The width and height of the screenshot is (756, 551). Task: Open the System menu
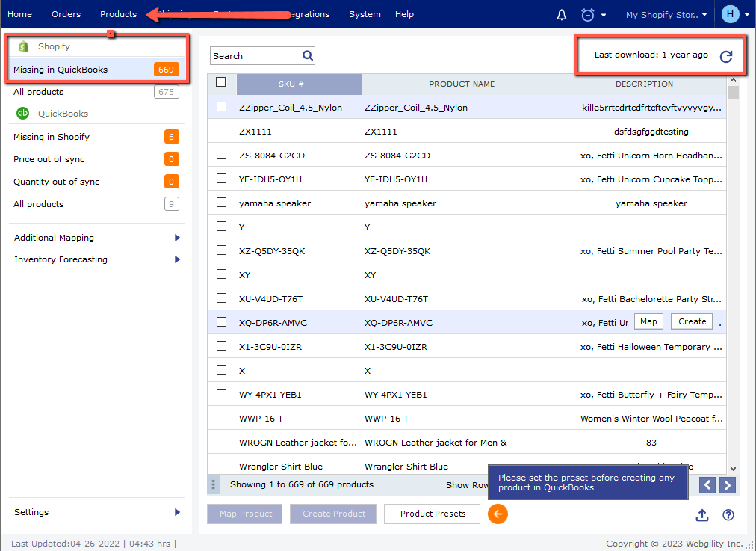coord(365,14)
